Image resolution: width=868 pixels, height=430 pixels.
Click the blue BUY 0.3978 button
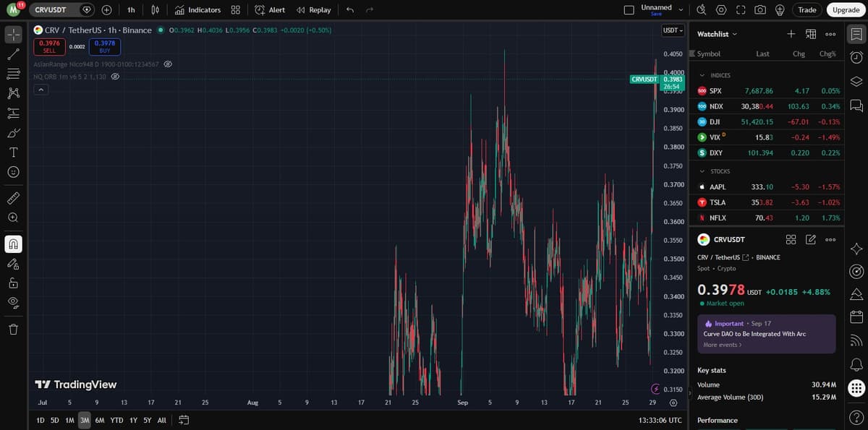pos(105,47)
